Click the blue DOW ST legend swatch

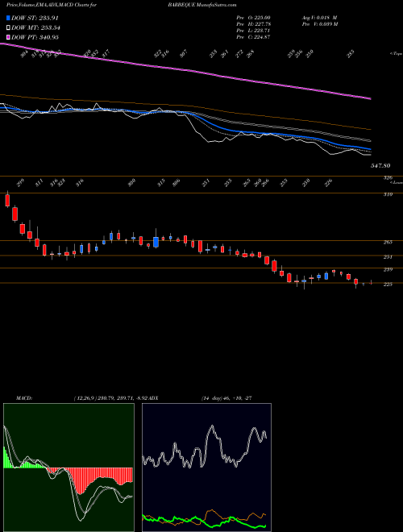8,18
